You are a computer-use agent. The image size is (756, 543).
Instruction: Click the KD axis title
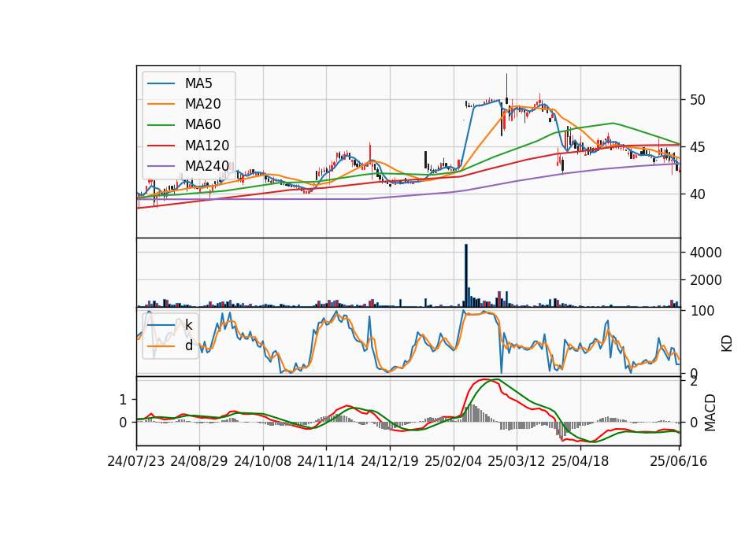tap(727, 344)
